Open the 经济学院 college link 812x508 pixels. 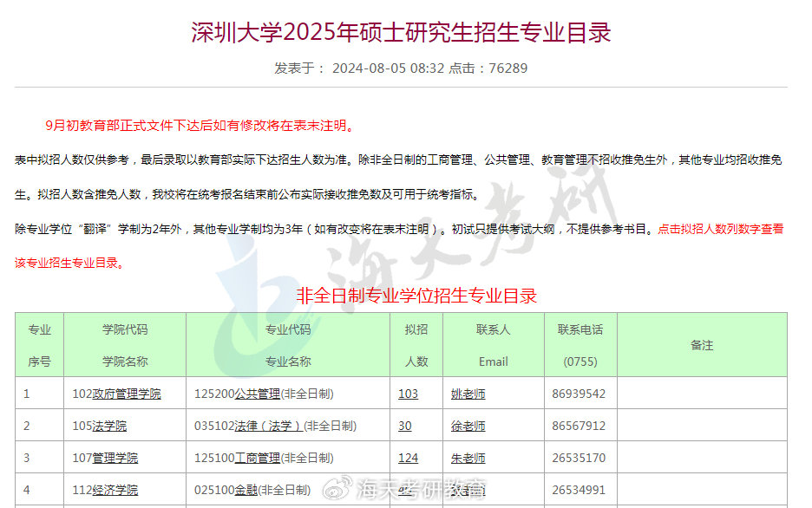[x=115, y=490]
